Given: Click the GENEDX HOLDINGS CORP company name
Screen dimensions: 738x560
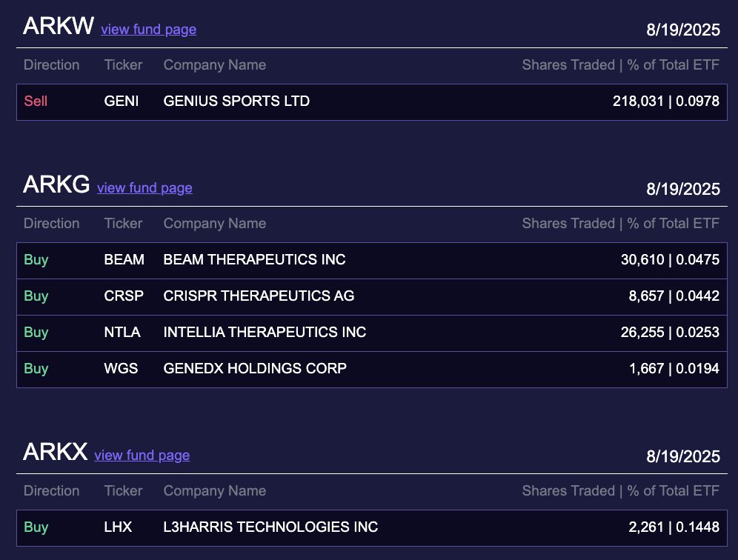Looking at the screenshot, I should tap(255, 368).
